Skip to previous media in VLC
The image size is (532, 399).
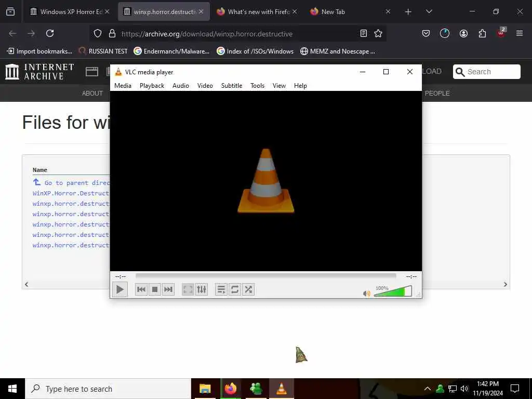click(141, 289)
